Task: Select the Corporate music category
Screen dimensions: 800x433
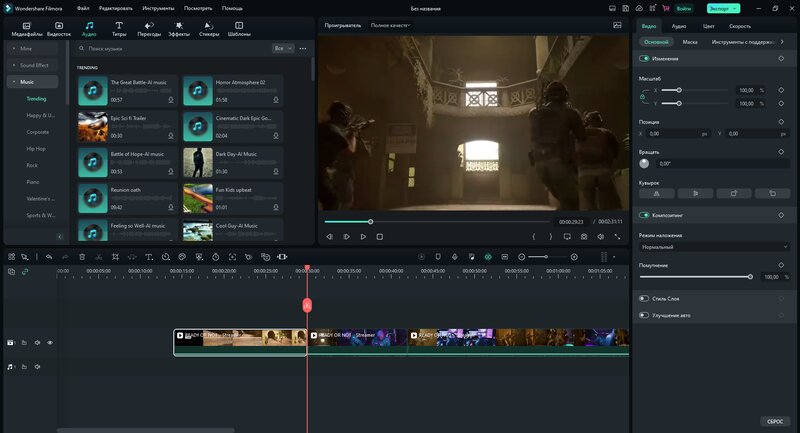Action: tap(38, 132)
